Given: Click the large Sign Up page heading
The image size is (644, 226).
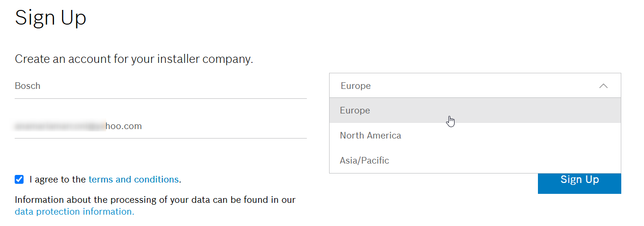Looking at the screenshot, I should click(x=51, y=18).
